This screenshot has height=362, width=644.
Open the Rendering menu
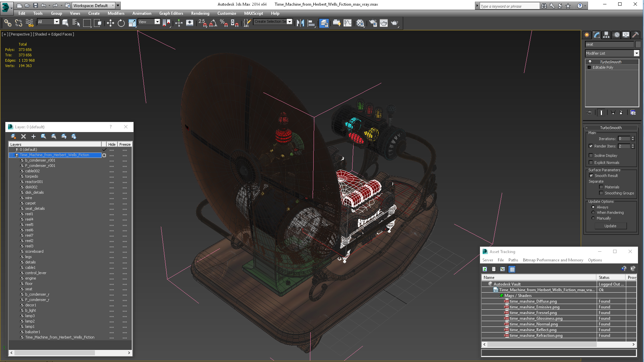200,13
